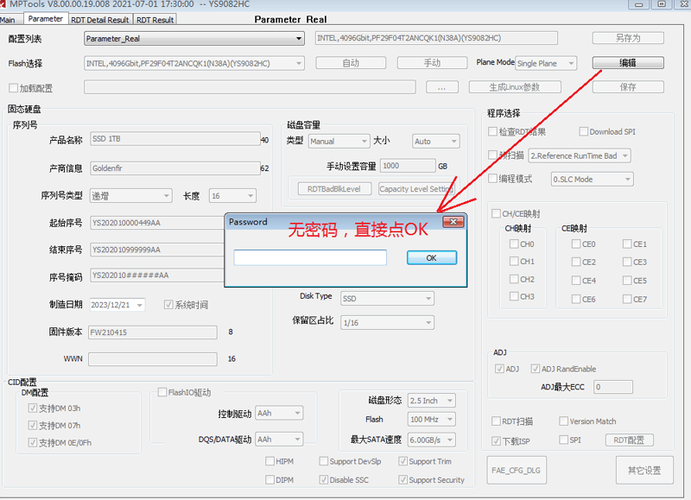Focus the password input field

coord(310,257)
